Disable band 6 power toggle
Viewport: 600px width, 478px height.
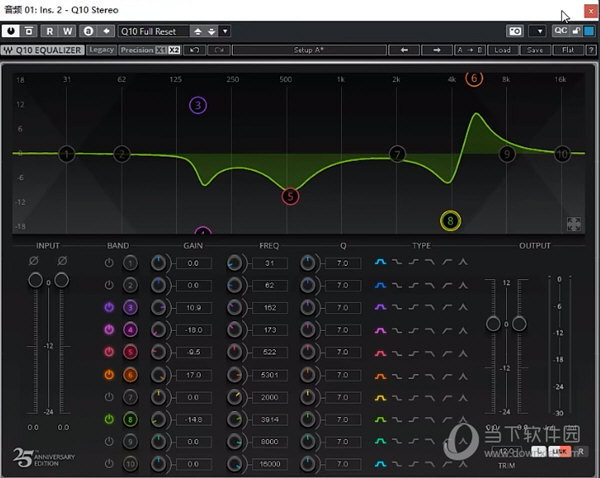tap(109, 375)
